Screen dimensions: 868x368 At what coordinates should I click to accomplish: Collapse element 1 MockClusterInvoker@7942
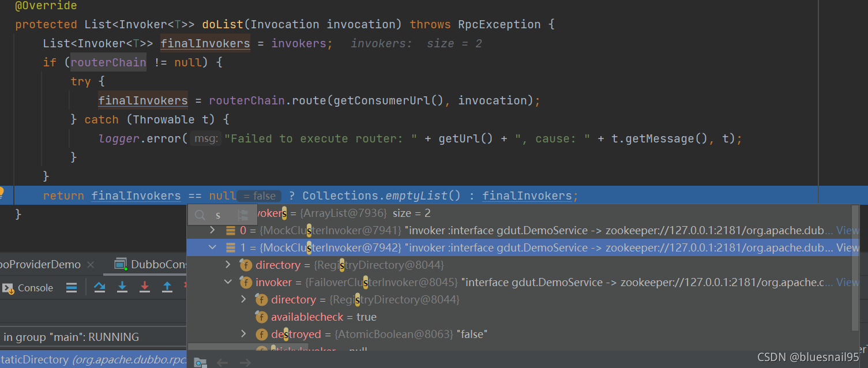tap(212, 248)
